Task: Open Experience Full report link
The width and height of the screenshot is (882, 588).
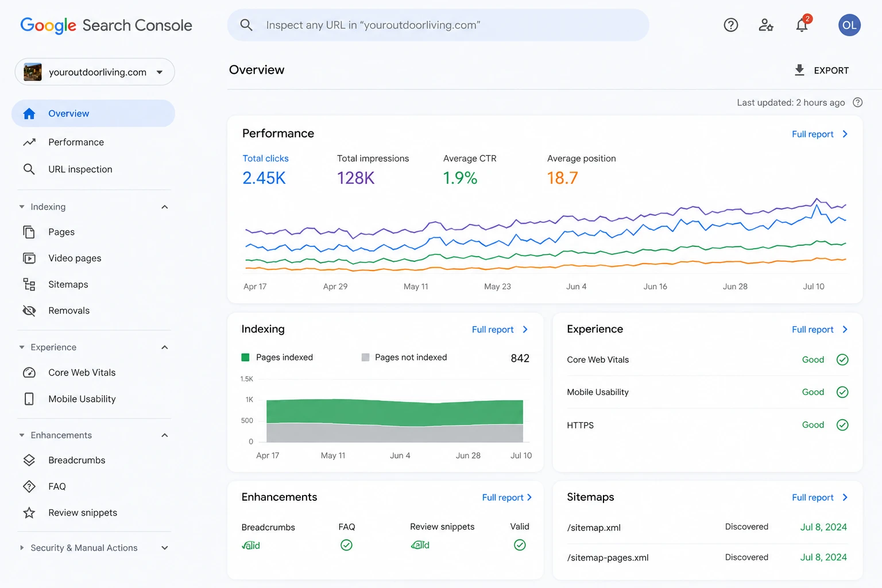Action: pos(819,329)
